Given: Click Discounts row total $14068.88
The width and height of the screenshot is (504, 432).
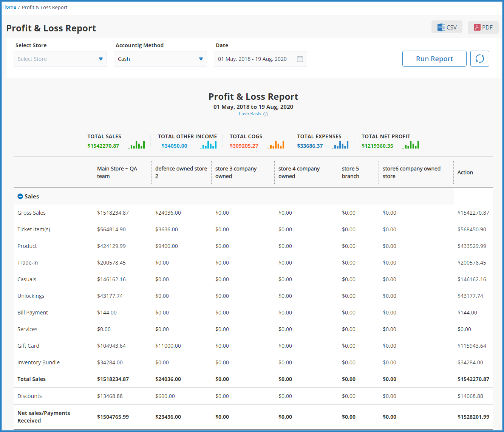Looking at the screenshot, I should click(x=470, y=396).
